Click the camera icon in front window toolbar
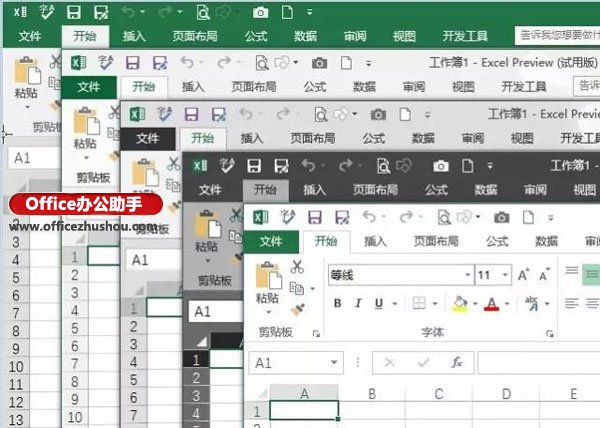The height and width of the screenshot is (428, 600). (x=502, y=218)
